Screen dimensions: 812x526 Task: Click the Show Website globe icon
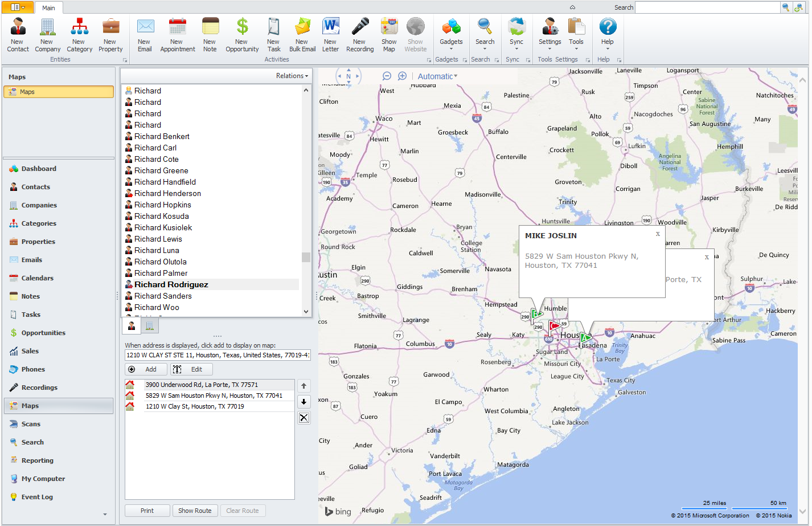click(x=416, y=35)
